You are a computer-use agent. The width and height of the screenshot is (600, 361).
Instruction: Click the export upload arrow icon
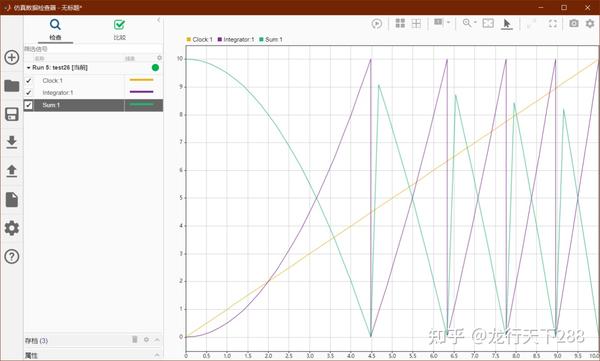tap(12, 171)
